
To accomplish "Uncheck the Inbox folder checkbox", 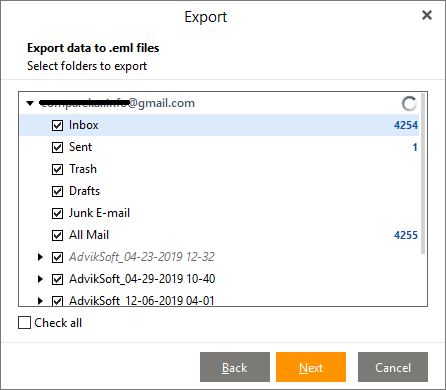I will [x=57, y=125].
